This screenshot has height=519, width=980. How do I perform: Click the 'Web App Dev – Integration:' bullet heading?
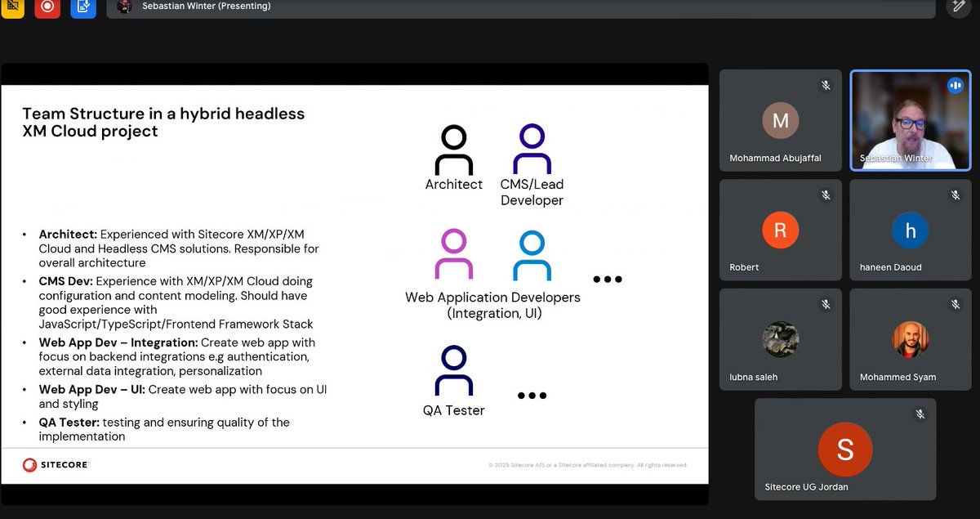coord(118,342)
